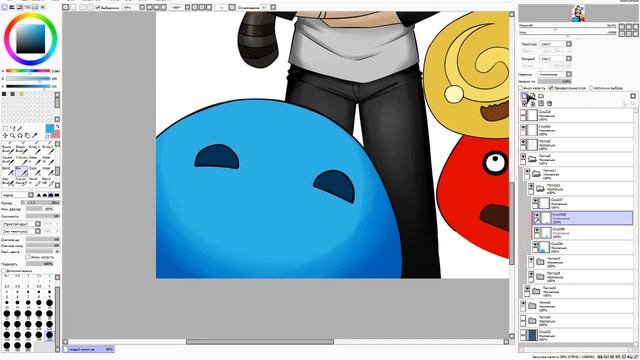
Task: Select the Zoom magnifier tool
Action: pyautogui.click(x=13, y=136)
